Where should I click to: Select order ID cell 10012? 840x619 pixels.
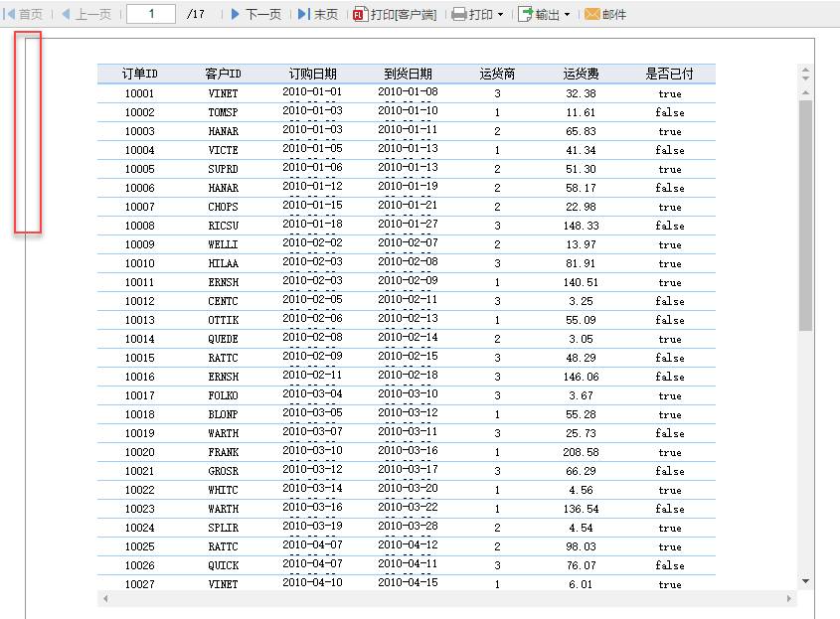(x=139, y=301)
